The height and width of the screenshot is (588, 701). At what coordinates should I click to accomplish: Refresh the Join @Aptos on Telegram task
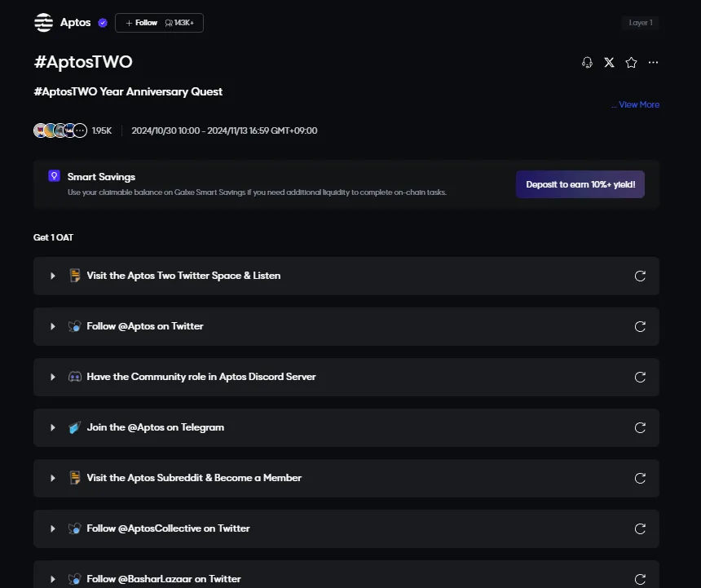[x=640, y=427]
